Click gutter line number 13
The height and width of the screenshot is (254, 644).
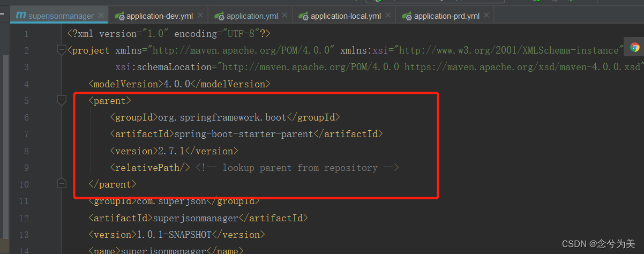(x=24, y=235)
